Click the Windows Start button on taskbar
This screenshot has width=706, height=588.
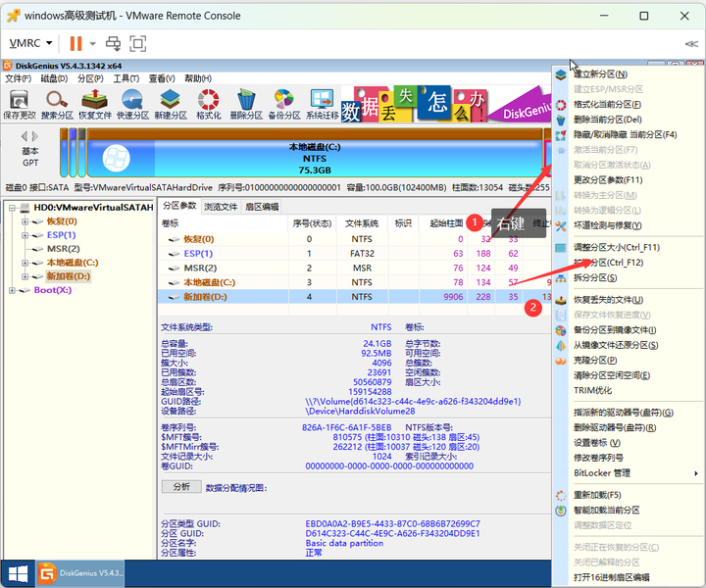[x=18, y=573]
